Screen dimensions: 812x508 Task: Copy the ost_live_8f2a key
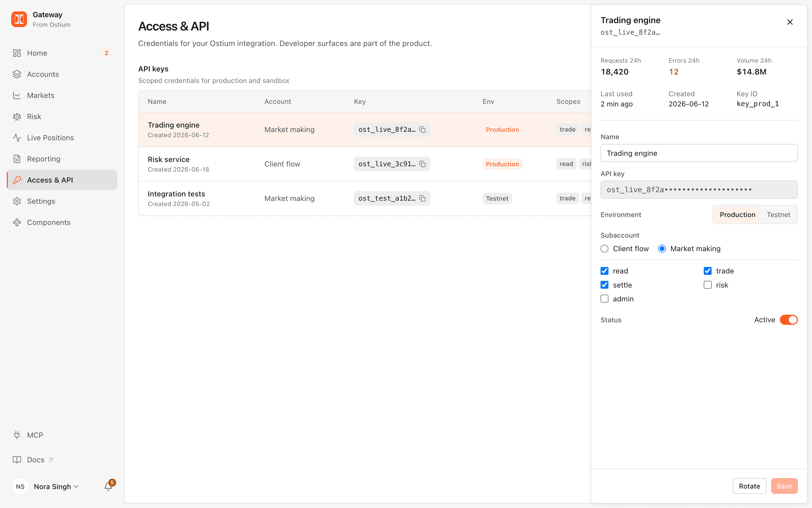[422, 130]
